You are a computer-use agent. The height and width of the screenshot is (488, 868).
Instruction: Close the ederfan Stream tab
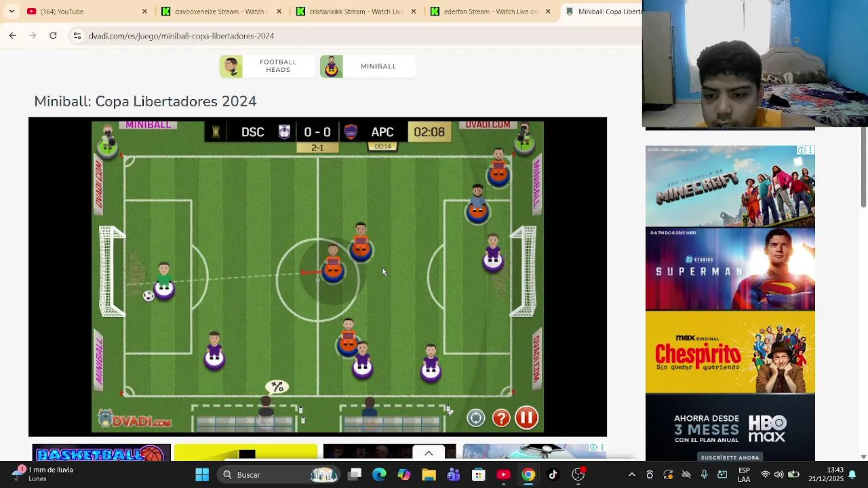[x=548, y=12]
